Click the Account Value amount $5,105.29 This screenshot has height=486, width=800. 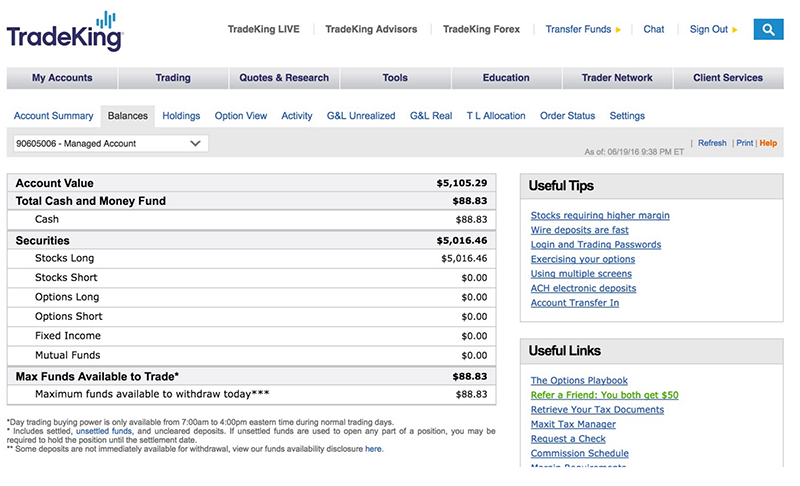462,183
